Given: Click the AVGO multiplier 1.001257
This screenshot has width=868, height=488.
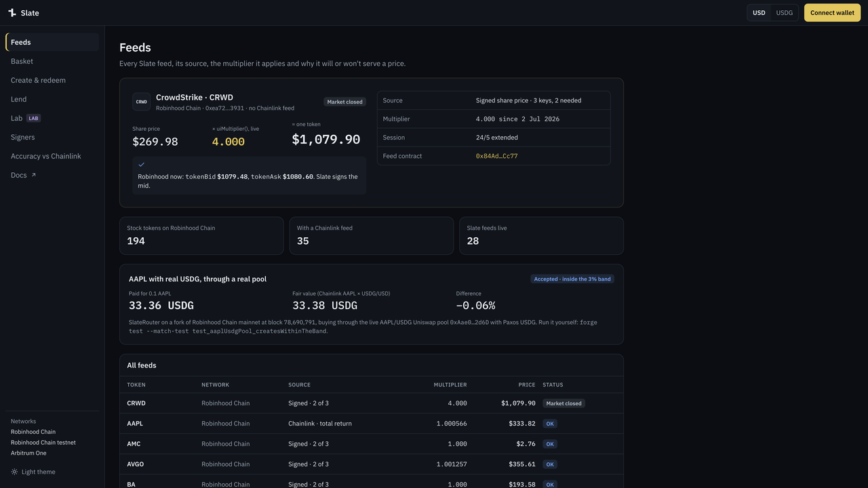Looking at the screenshot, I should pos(452,464).
